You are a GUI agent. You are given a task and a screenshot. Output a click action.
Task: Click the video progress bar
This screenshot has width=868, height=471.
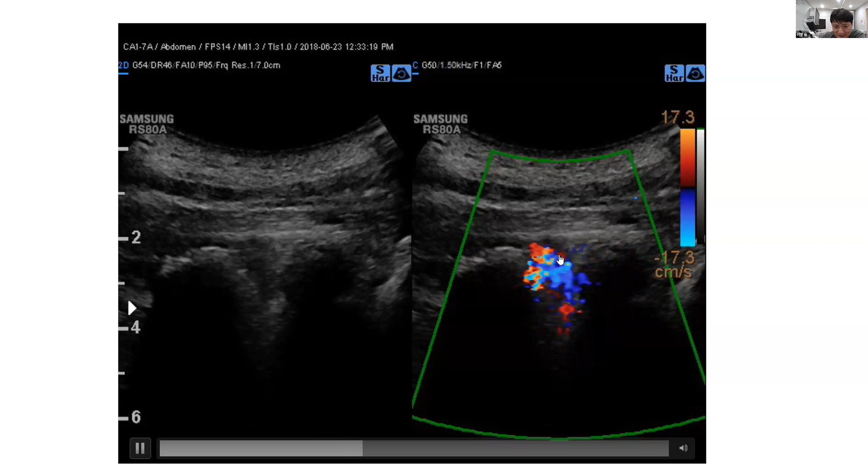(414, 448)
